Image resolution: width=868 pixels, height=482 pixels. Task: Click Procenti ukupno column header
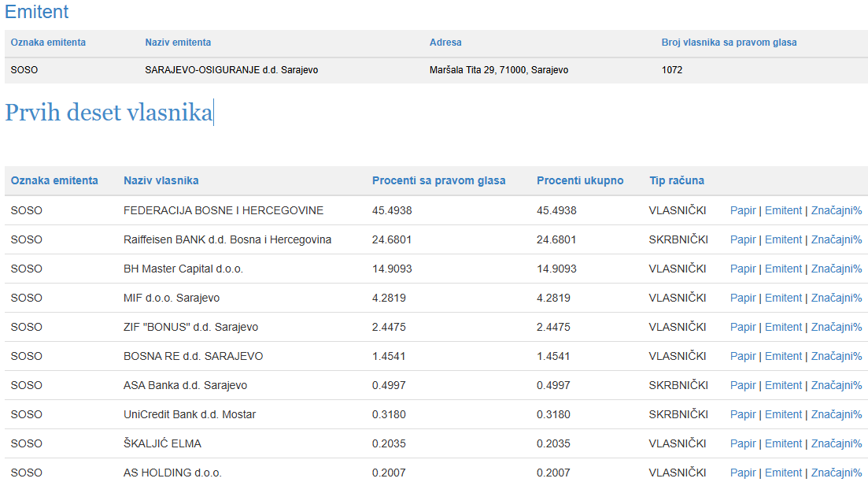click(580, 180)
